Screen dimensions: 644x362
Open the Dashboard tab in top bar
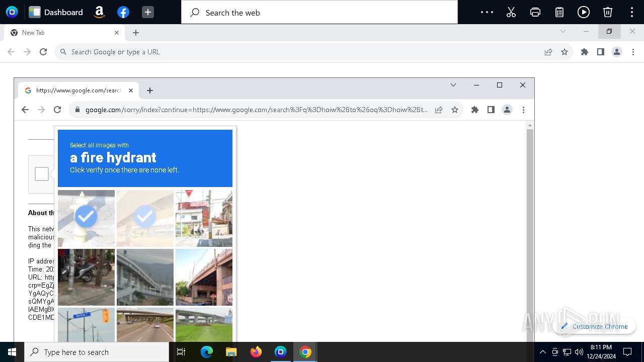click(x=56, y=12)
